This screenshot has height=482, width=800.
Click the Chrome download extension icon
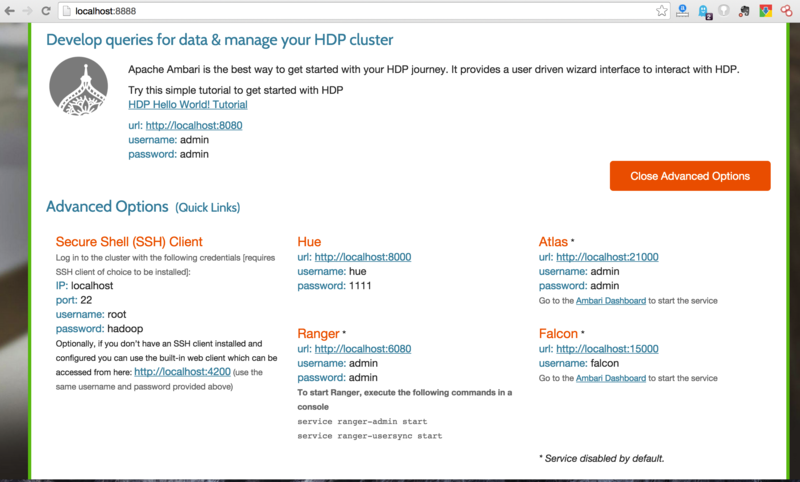(x=765, y=11)
